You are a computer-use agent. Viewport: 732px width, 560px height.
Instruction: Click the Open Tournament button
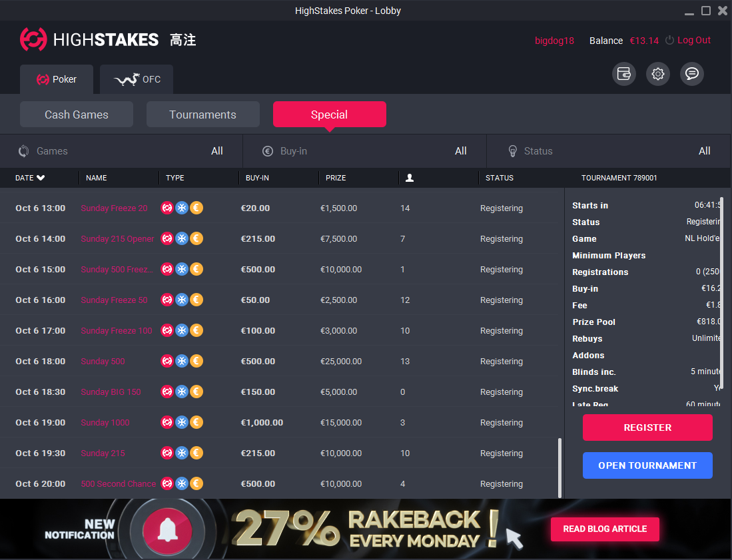[647, 465]
